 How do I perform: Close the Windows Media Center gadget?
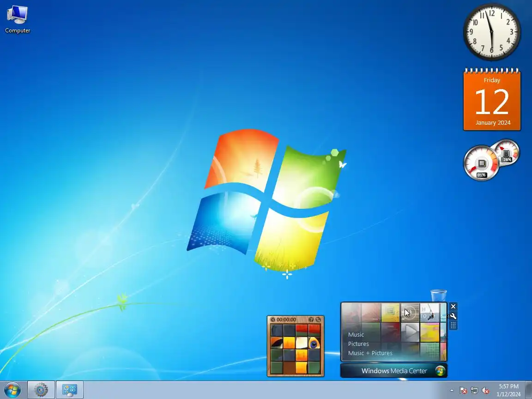(453, 306)
